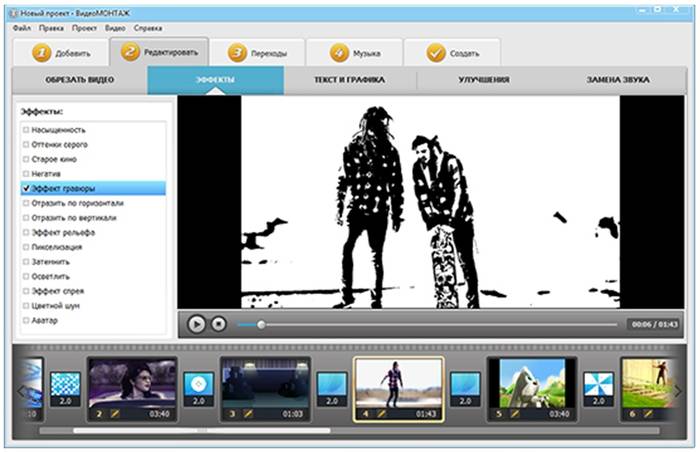Click the pencil edit icon on clip 4
Screen dimensions: 700x452
click(380, 412)
